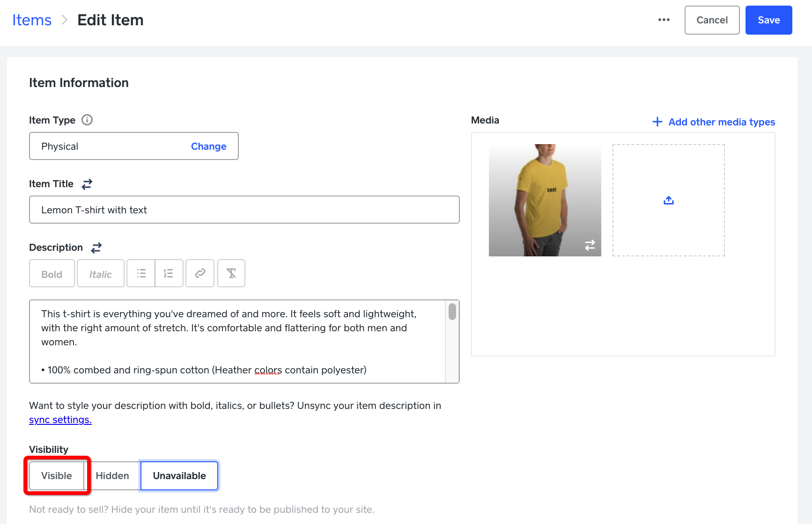The width and height of the screenshot is (812, 524).
Task: Click the description box scrollbar
Action: [x=452, y=312]
